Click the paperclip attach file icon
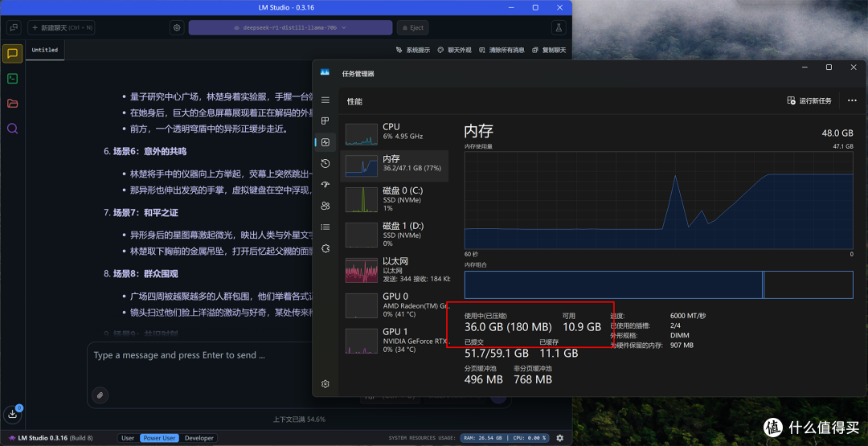 [x=100, y=395]
